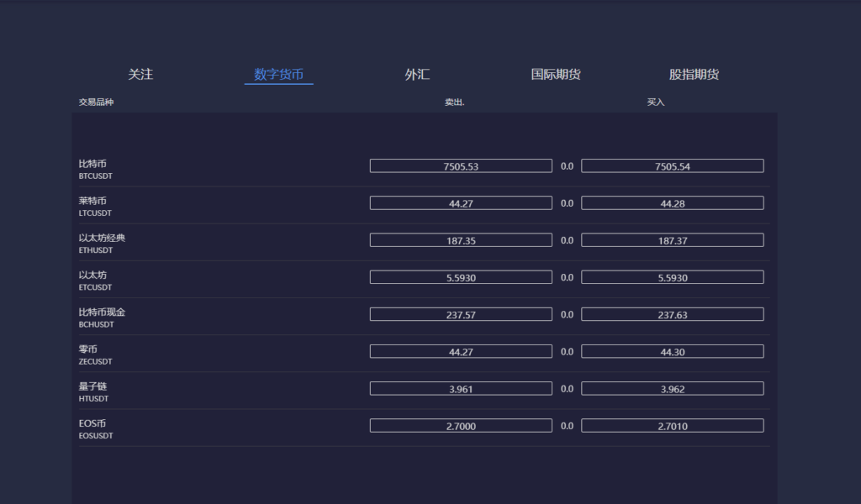Image resolution: width=861 pixels, height=504 pixels.
Task: Click the ETCUSDT buy price 5.5930
Action: (673, 276)
